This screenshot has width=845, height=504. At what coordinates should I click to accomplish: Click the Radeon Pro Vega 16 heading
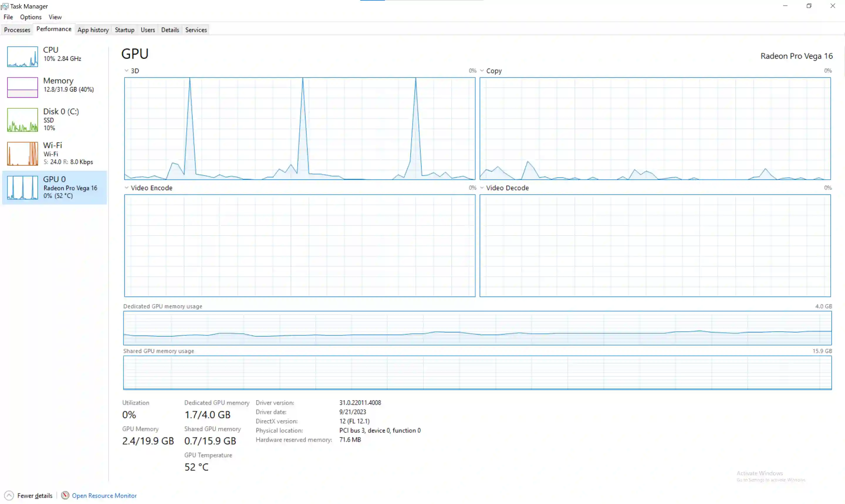point(796,56)
